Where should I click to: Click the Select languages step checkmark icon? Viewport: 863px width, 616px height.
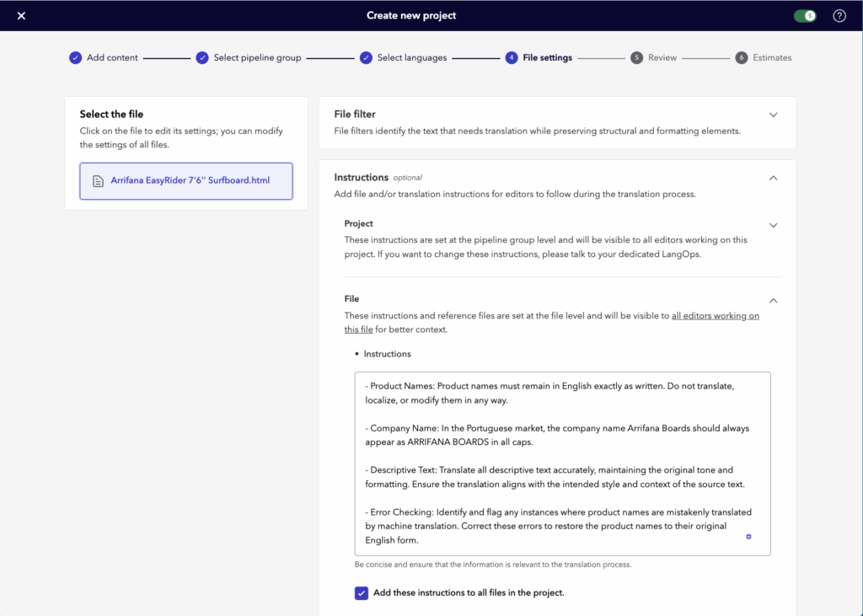366,58
